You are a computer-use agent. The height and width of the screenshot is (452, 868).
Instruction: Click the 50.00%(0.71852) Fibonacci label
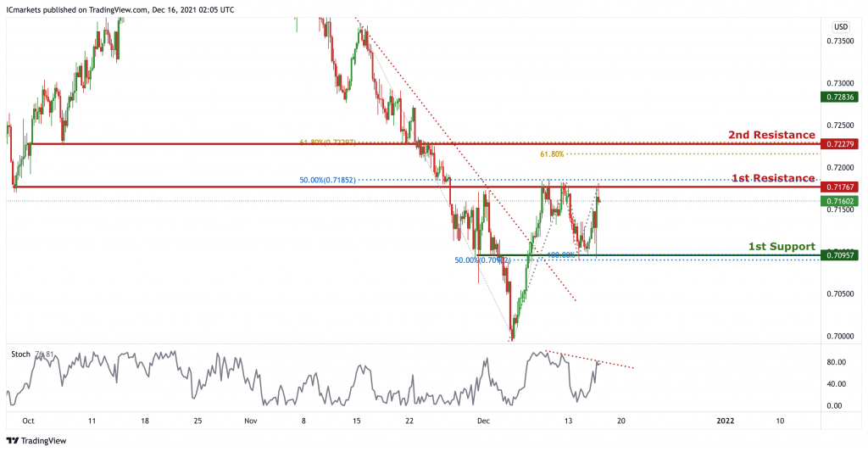[327, 180]
